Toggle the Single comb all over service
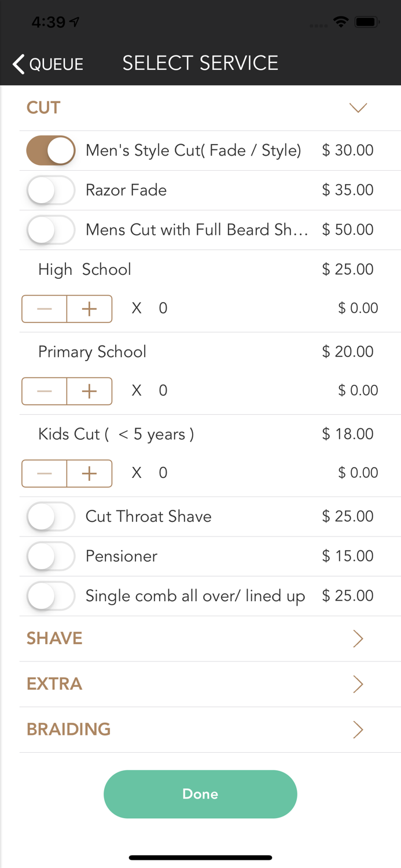Image resolution: width=401 pixels, height=868 pixels. tap(50, 595)
